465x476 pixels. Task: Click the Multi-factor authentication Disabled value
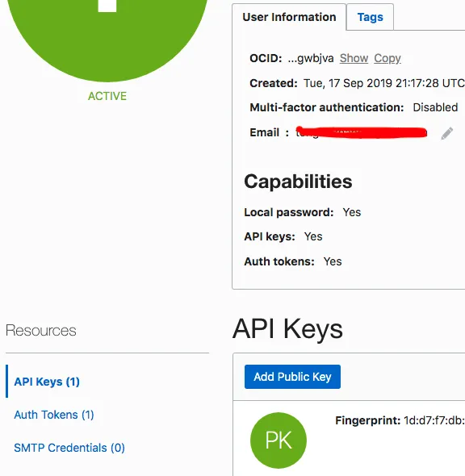pos(435,107)
